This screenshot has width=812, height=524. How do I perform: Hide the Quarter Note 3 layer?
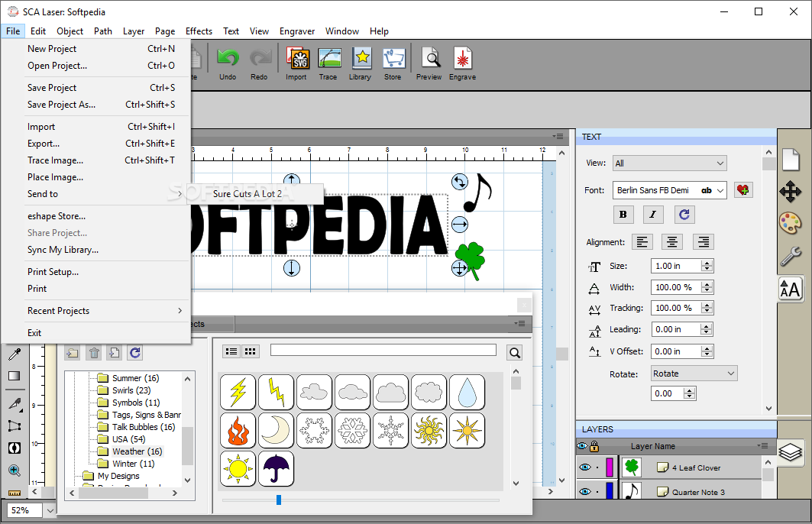tap(585, 491)
